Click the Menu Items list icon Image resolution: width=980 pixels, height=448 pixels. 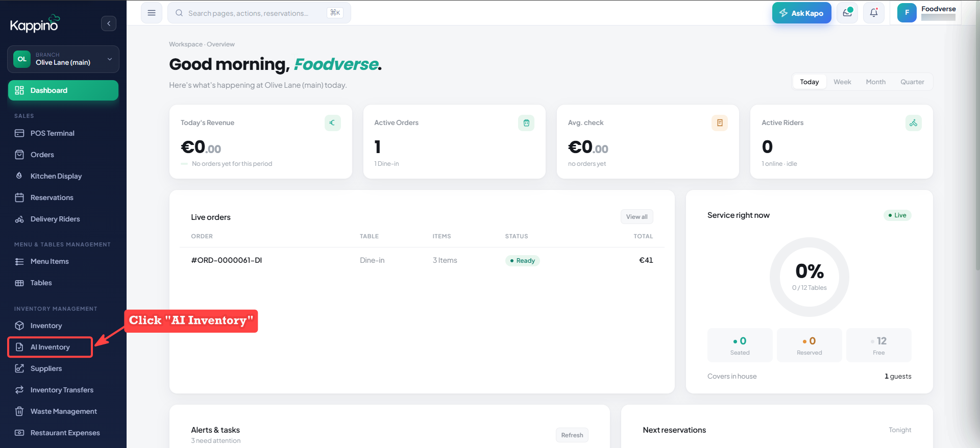point(19,261)
